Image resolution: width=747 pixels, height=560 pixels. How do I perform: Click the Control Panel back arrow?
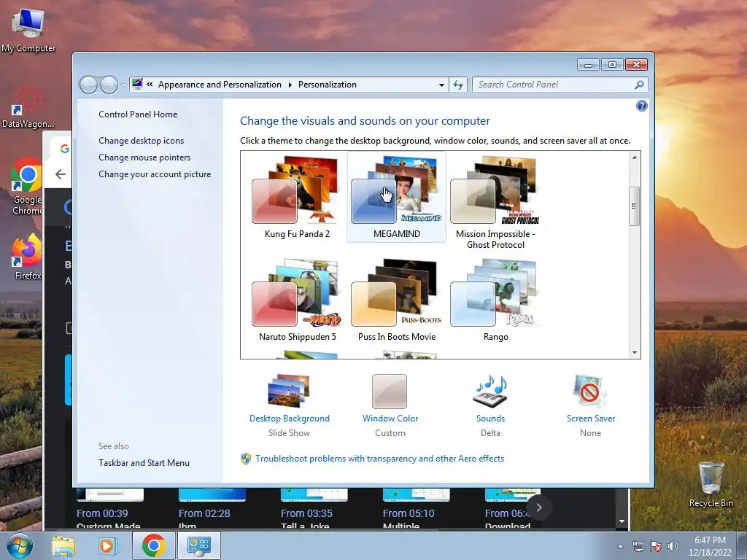[x=88, y=85]
